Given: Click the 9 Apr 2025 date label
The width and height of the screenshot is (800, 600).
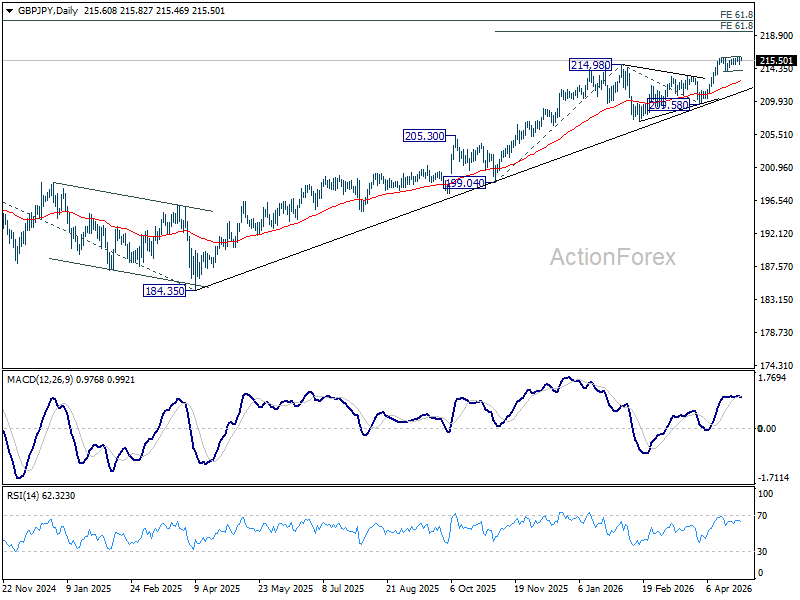Looking at the screenshot, I should click(x=217, y=590).
